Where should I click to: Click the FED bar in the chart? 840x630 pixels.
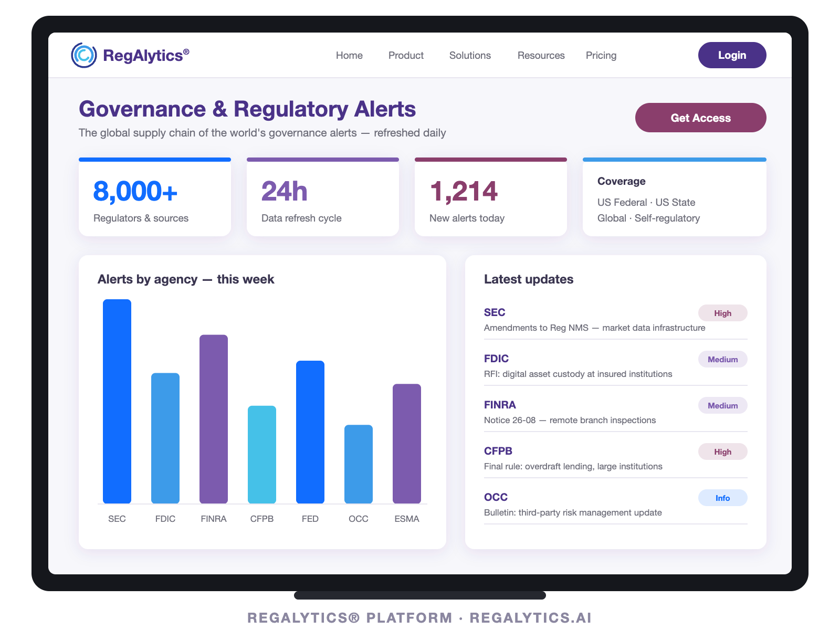310,432
